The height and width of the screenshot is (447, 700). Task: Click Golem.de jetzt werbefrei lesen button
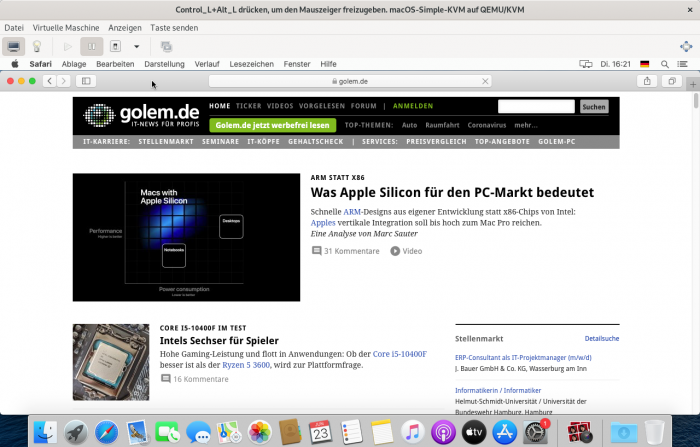pos(272,125)
